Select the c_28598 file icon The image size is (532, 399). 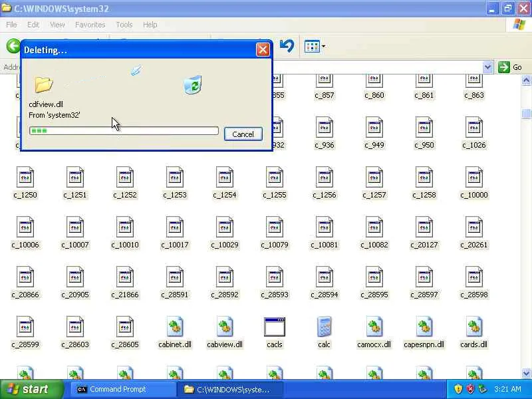click(x=474, y=277)
